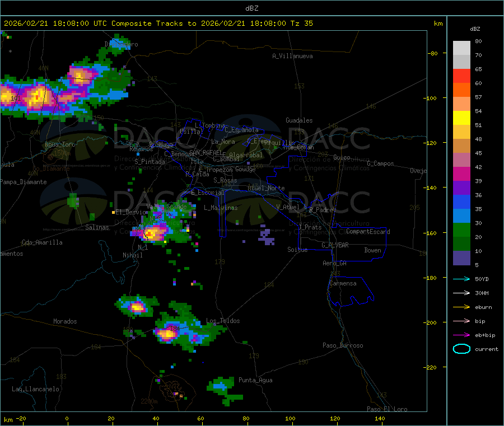Click the 'La_Nora' map label
Viewport: 504px width, 426px height.
point(223,142)
